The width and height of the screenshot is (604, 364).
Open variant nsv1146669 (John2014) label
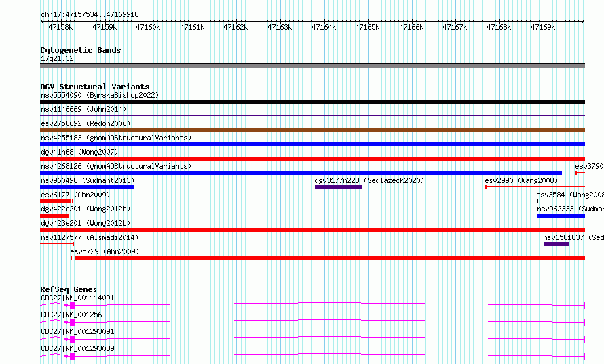tap(83, 109)
